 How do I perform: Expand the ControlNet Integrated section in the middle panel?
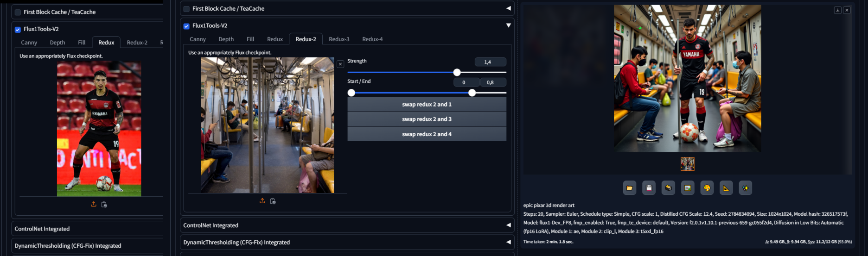[x=508, y=225]
